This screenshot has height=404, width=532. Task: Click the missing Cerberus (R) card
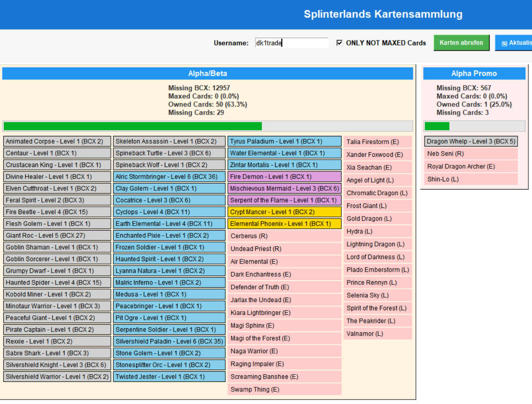tap(284, 236)
